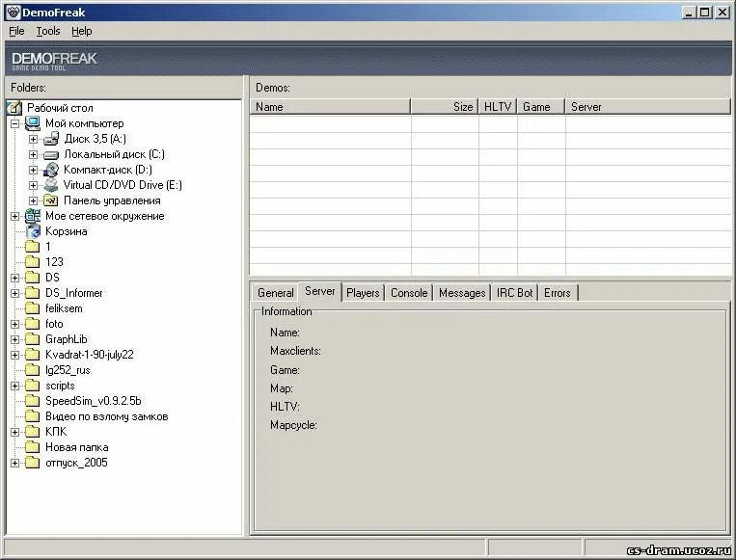This screenshot has width=736, height=560.
Task: Click the Мой компьютер computer icon
Action: click(x=33, y=123)
